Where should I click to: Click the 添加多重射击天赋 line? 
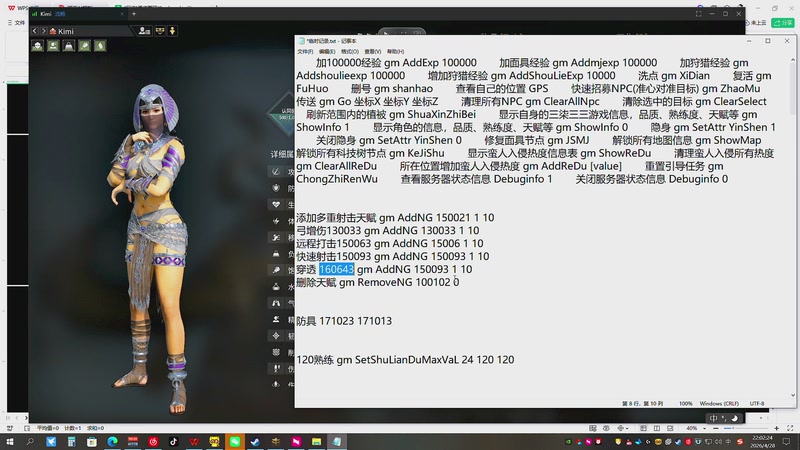coord(395,218)
